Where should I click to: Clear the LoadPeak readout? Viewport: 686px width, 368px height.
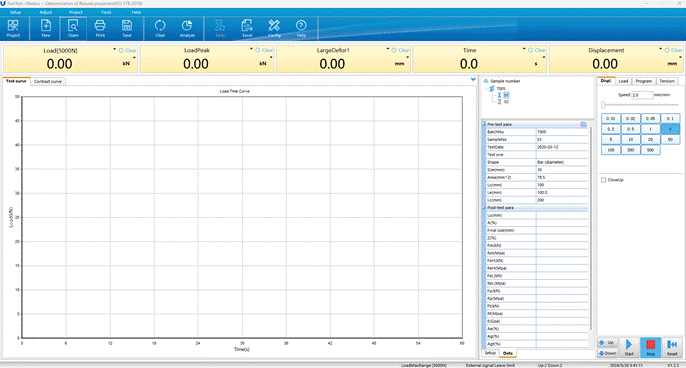point(264,50)
